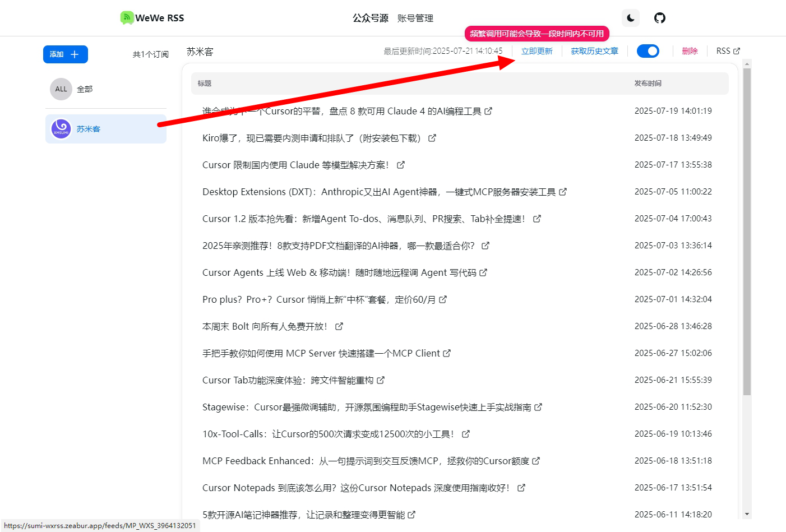Click the 标题 column header
786x532 pixels.
[205, 84]
